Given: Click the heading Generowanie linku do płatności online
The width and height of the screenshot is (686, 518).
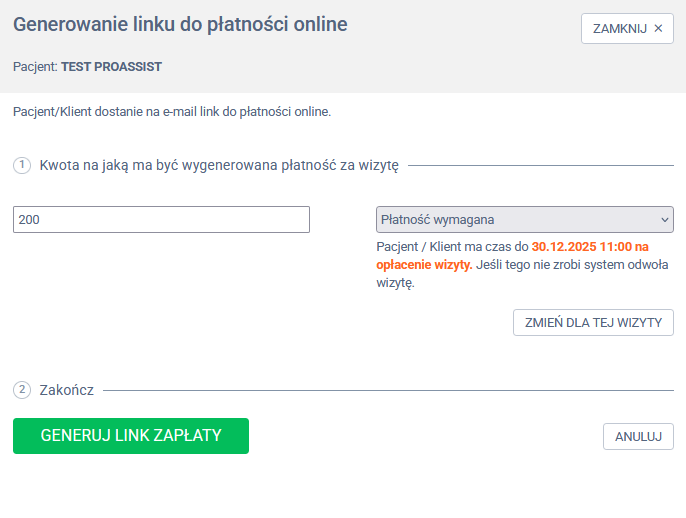Looking at the screenshot, I should [180, 24].
